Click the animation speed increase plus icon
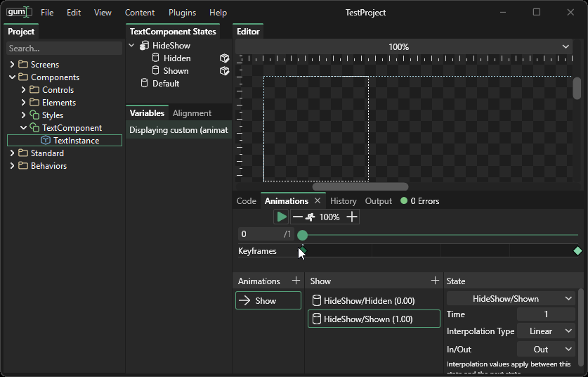 click(352, 217)
